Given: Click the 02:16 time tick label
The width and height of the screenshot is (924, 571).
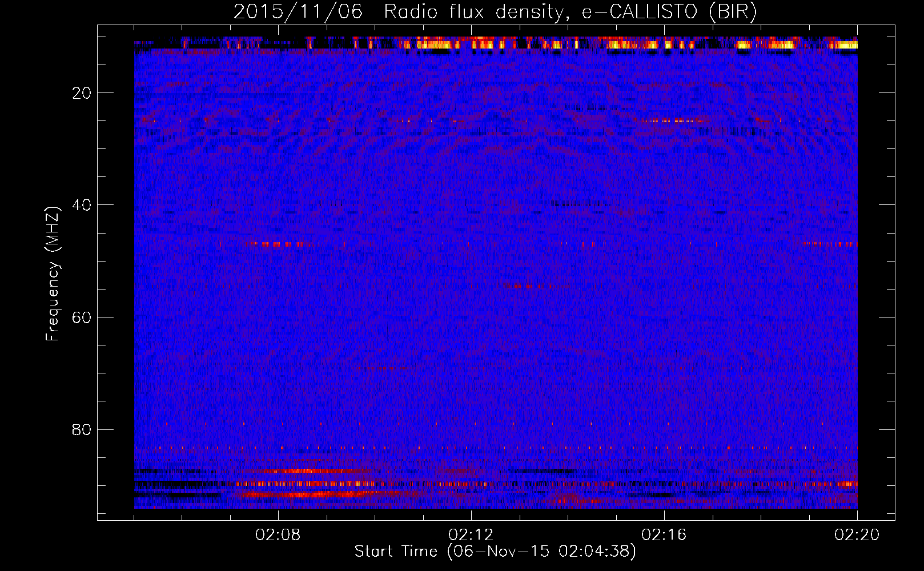Looking at the screenshot, I should pos(664,535).
